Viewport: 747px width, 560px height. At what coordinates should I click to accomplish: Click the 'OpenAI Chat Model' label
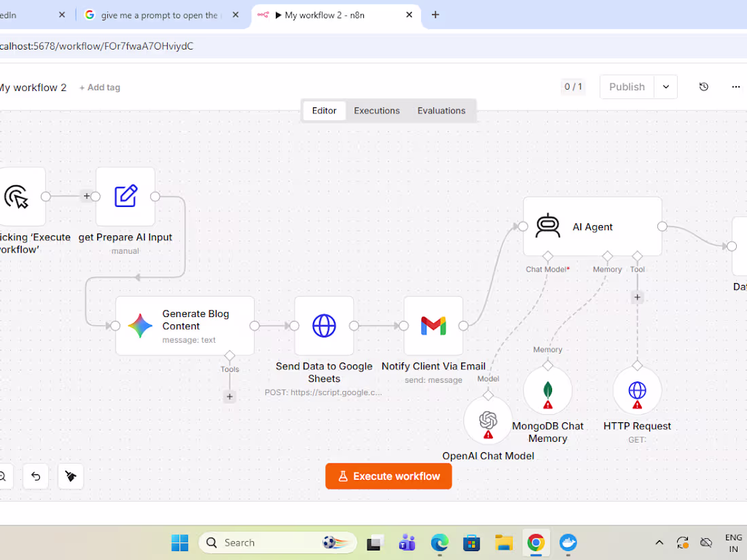[x=488, y=455]
